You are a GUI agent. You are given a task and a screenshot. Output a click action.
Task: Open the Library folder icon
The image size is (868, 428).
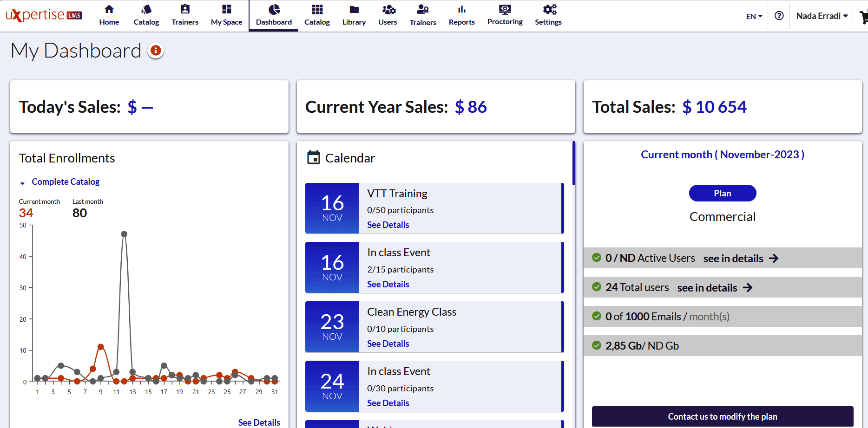(354, 9)
